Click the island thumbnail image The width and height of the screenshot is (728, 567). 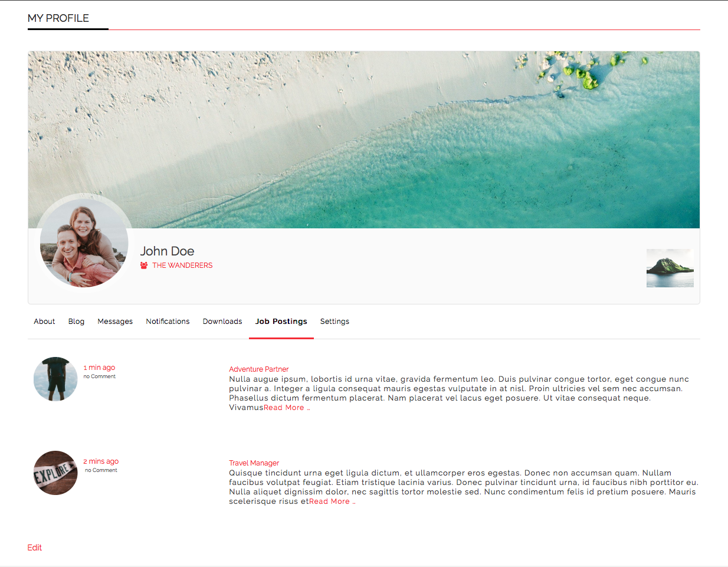[670, 268]
